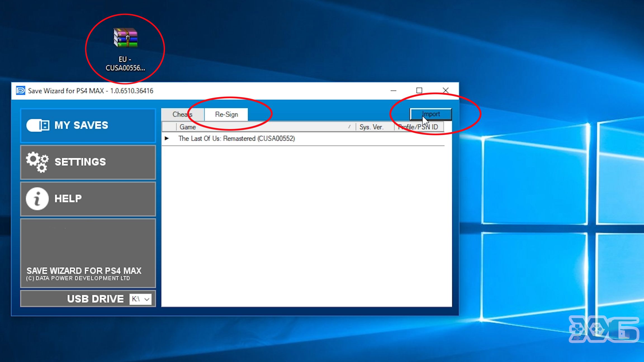
Task: Maximize the Save Wizard window
Action: click(x=419, y=90)
